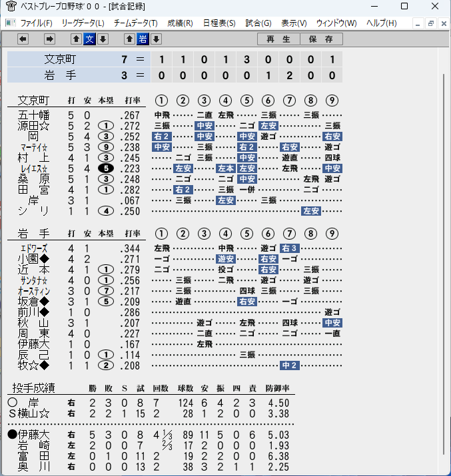Image resolution: width=451 pixels, height=476 pixels.
Task: Click the up arrow beside 文 team icon
Action: (x=76, y=39)
